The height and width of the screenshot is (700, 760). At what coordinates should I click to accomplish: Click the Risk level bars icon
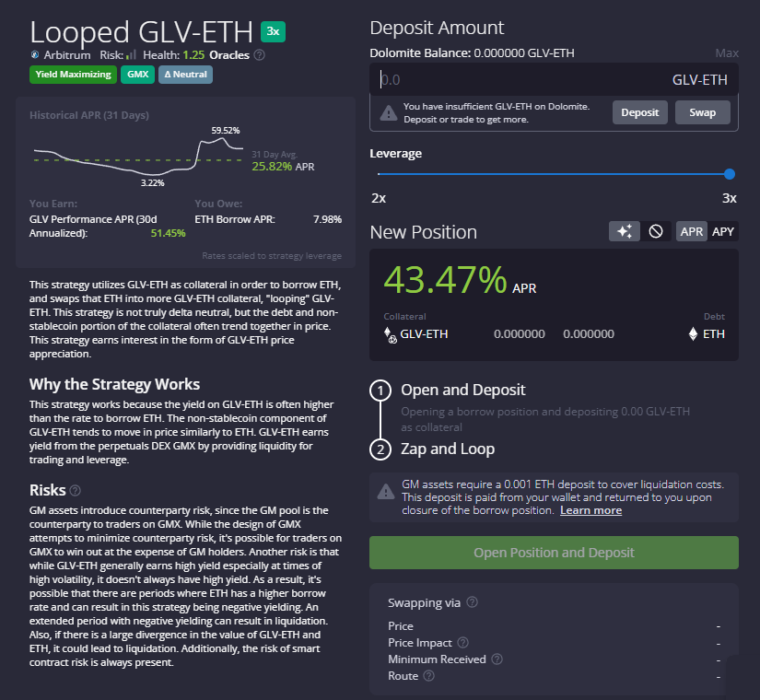coord(131,54)
